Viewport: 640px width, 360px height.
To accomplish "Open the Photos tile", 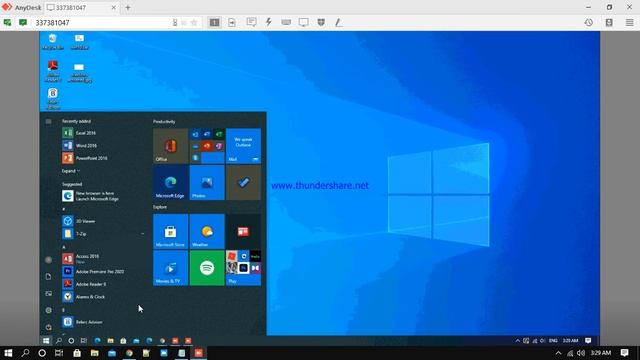I will [207, 182].
